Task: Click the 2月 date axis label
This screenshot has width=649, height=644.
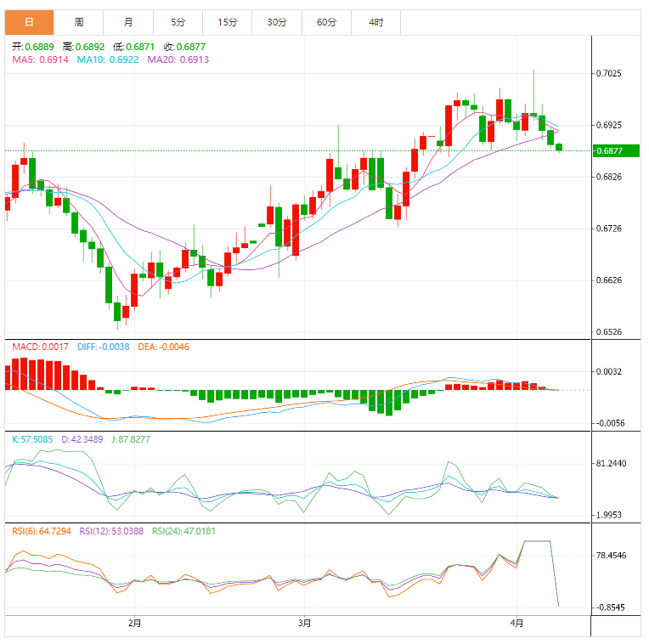Action: pyautogui.click(x=134, y=623)
